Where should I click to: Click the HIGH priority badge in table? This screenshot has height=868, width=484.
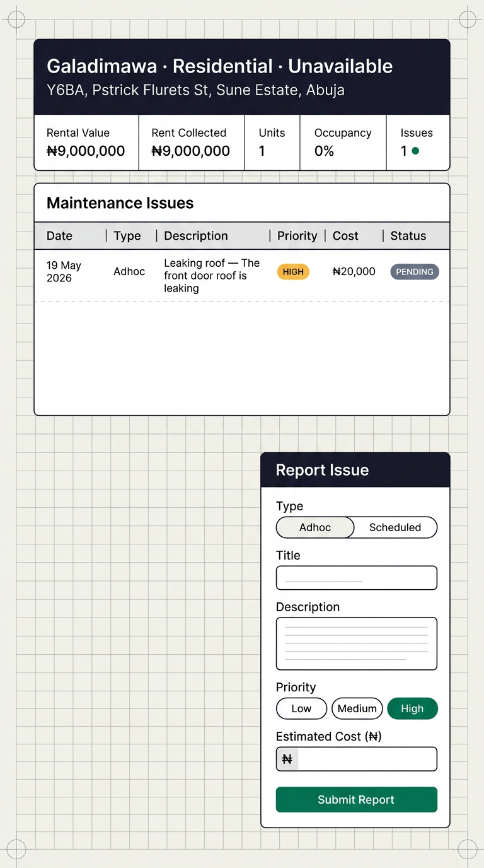293,272
